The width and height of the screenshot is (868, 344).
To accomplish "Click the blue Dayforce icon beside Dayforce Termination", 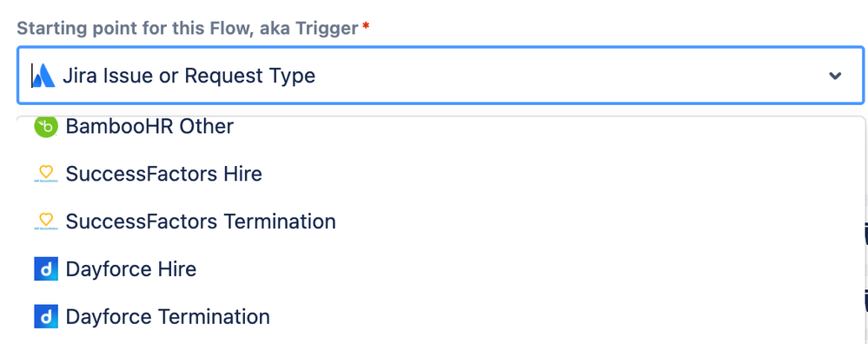I will pos(46,317).
